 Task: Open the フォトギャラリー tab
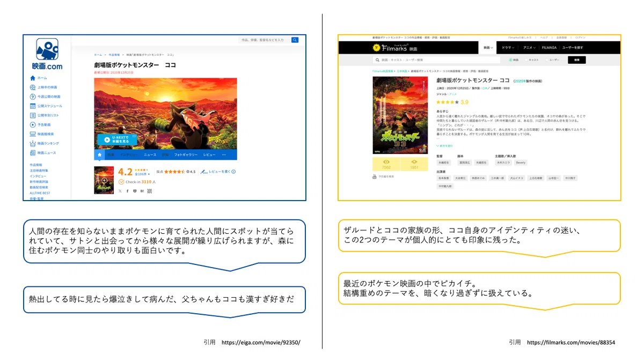(x=186, y=155)
